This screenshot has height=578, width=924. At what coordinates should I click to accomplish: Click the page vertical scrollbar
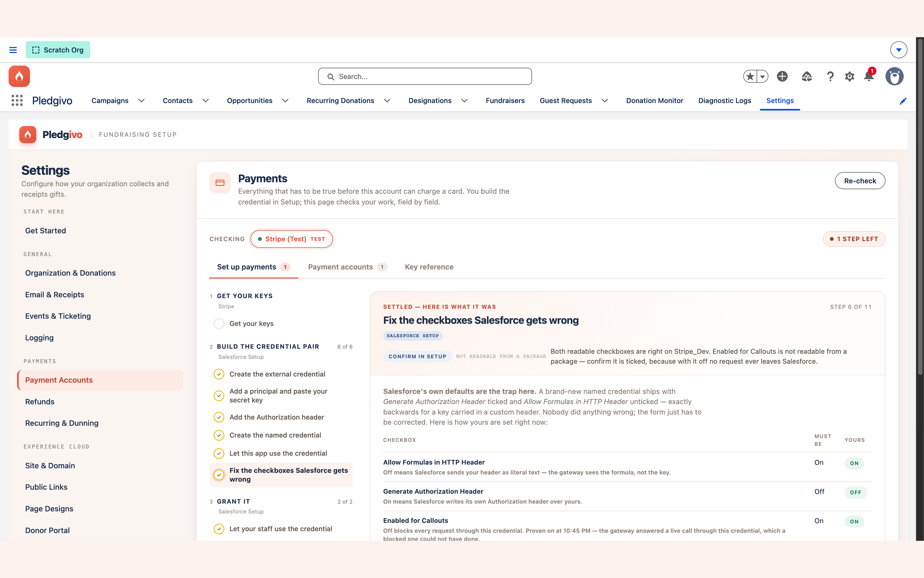point(920,206)
